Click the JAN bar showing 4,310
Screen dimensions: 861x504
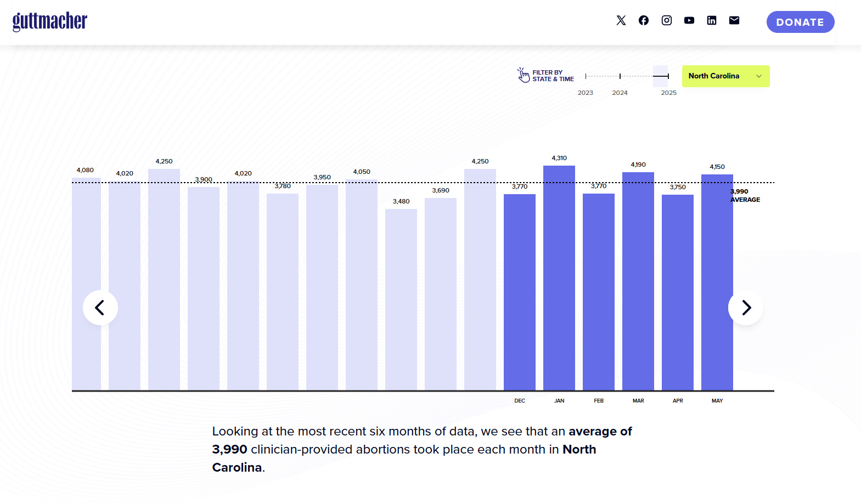(x=559, y=278)
